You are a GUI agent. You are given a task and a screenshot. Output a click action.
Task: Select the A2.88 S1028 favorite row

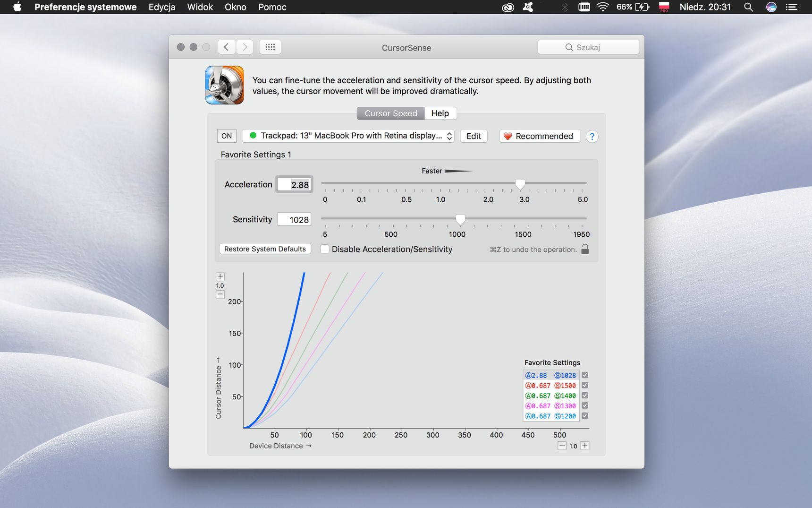point(551,375)
